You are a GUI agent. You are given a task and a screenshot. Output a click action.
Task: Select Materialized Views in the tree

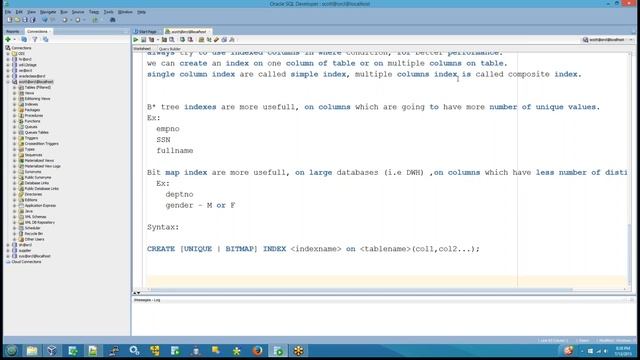(x=39, y=160)
